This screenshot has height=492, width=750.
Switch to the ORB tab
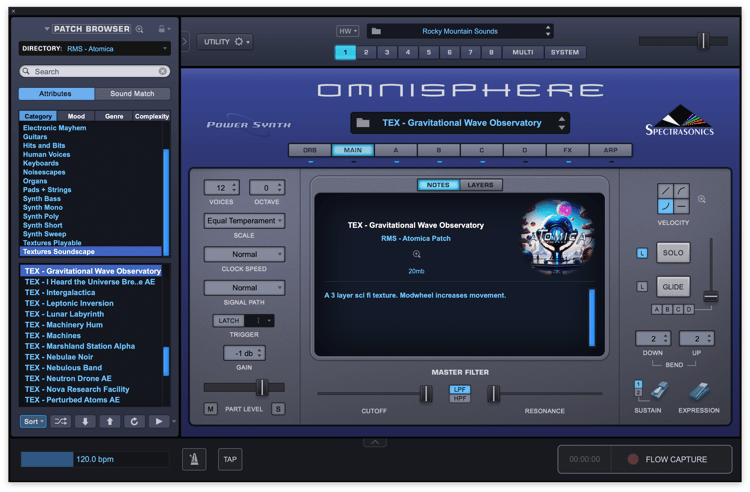tap(310, 150)
